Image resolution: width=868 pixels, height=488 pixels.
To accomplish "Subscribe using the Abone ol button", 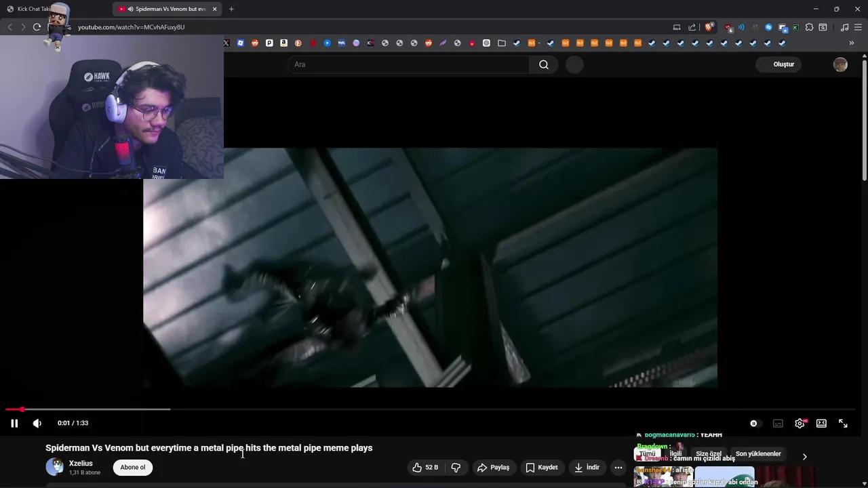I will tap(133, 467).
